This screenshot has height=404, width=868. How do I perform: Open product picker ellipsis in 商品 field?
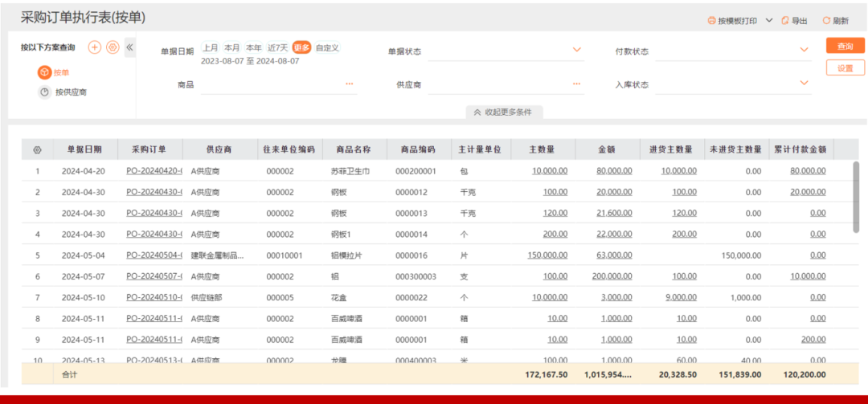click(x=350, y=84)
